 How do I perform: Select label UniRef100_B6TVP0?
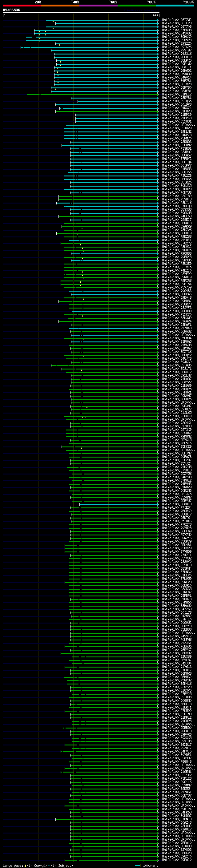pos(177,84)
